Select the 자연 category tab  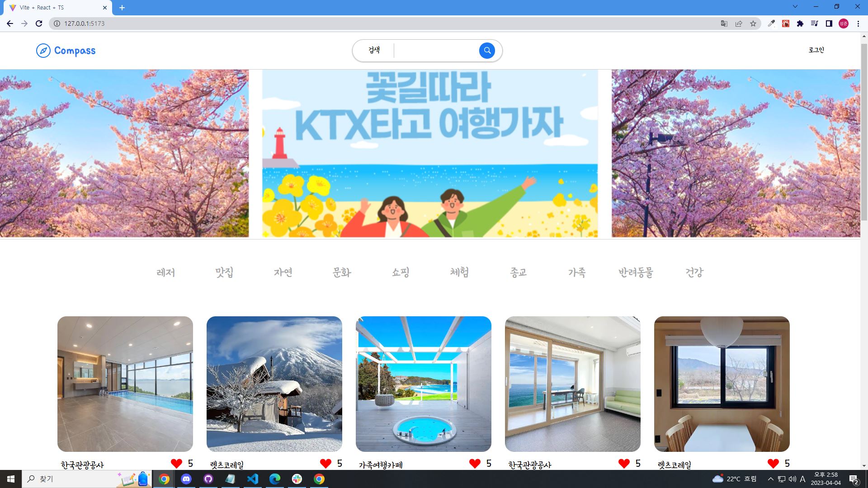283,272
